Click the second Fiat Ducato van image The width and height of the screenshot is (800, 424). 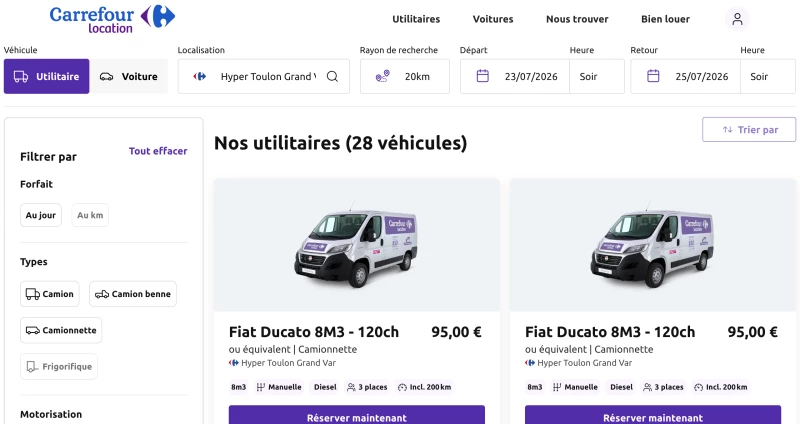(x=652, y=246)
